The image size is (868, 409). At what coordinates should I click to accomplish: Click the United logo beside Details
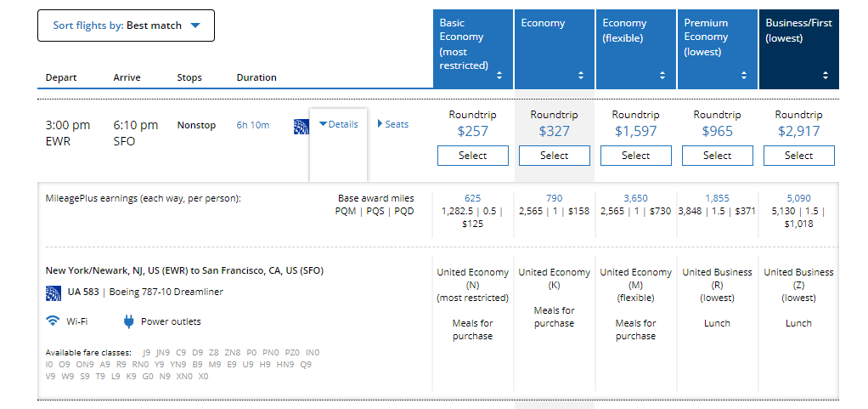[302, 127]
